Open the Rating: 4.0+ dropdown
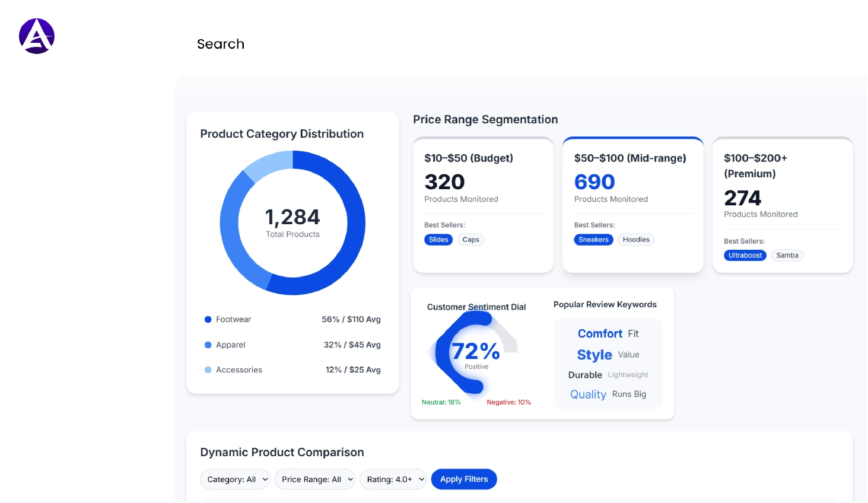This screenshot has width=868, height=503. pos(393,479)
